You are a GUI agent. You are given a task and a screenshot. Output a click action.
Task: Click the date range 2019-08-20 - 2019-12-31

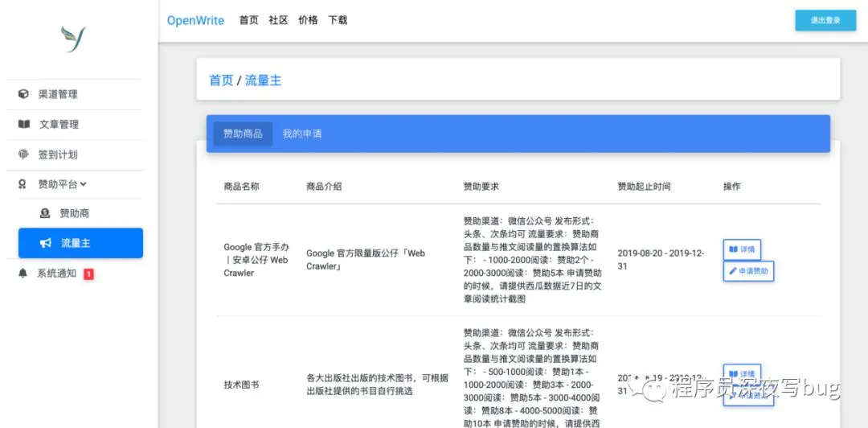[661, 260]
